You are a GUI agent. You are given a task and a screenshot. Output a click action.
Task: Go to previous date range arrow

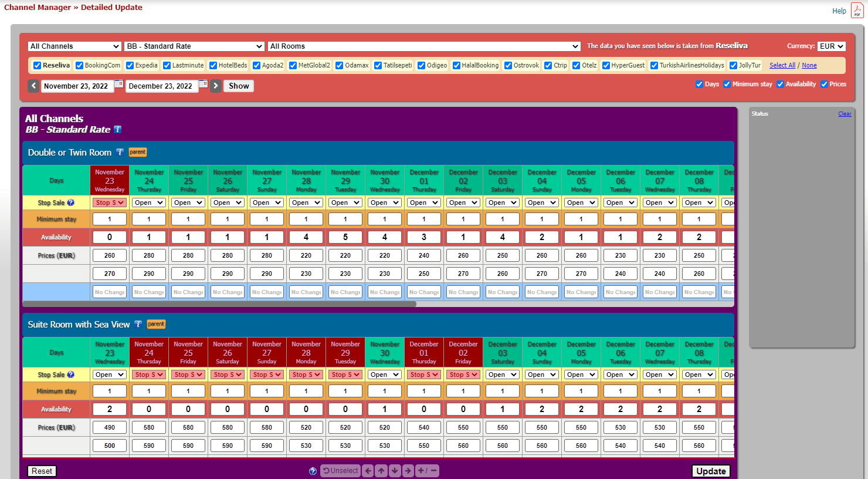pos(33,86)
